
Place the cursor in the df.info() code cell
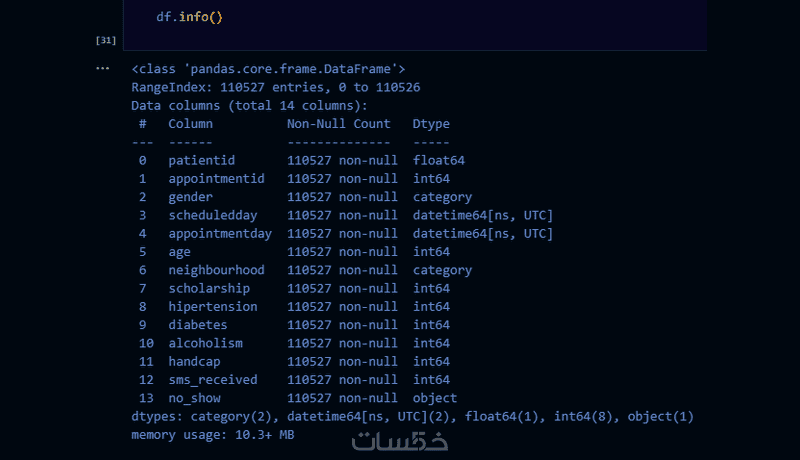tap(400, 18)
